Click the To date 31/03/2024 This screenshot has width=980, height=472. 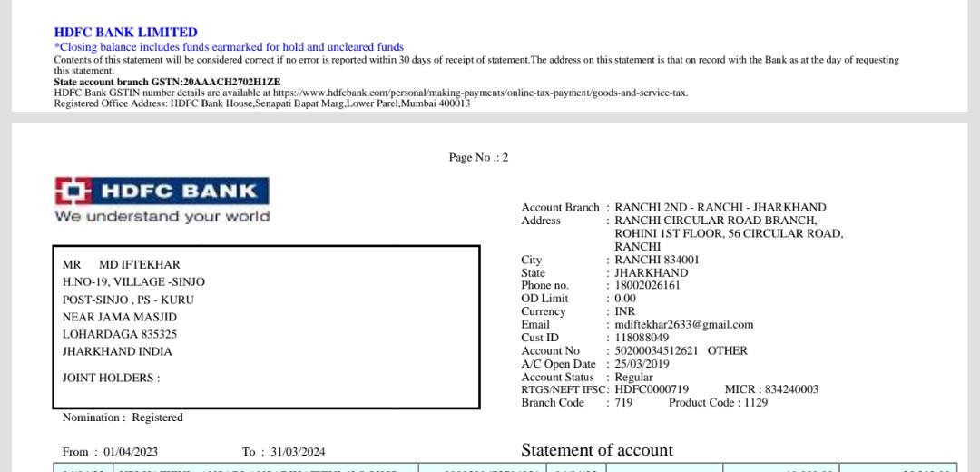click(299, 452)
